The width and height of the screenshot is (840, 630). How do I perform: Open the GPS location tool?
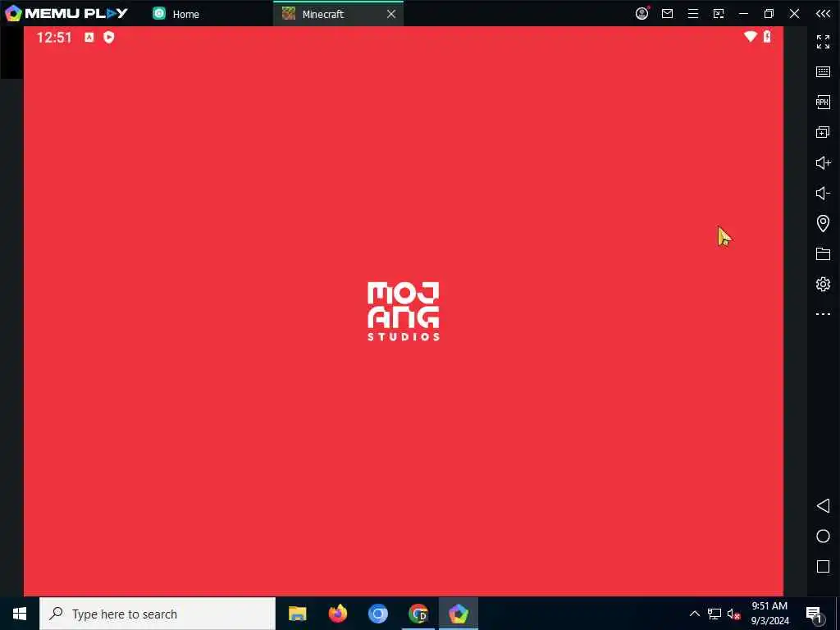[x=823, y=223]
